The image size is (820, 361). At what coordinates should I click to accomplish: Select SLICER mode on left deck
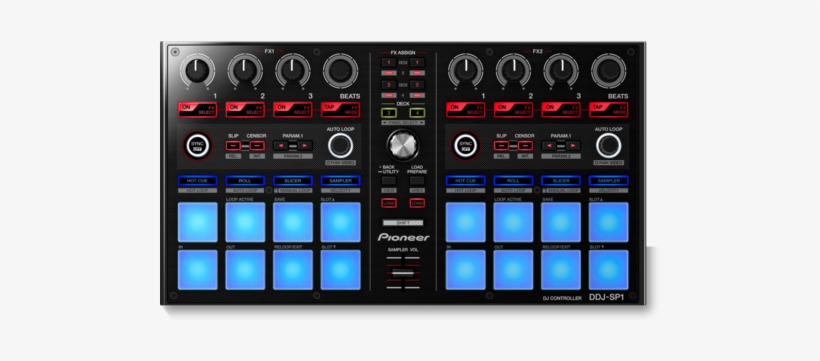coord(293,180)
